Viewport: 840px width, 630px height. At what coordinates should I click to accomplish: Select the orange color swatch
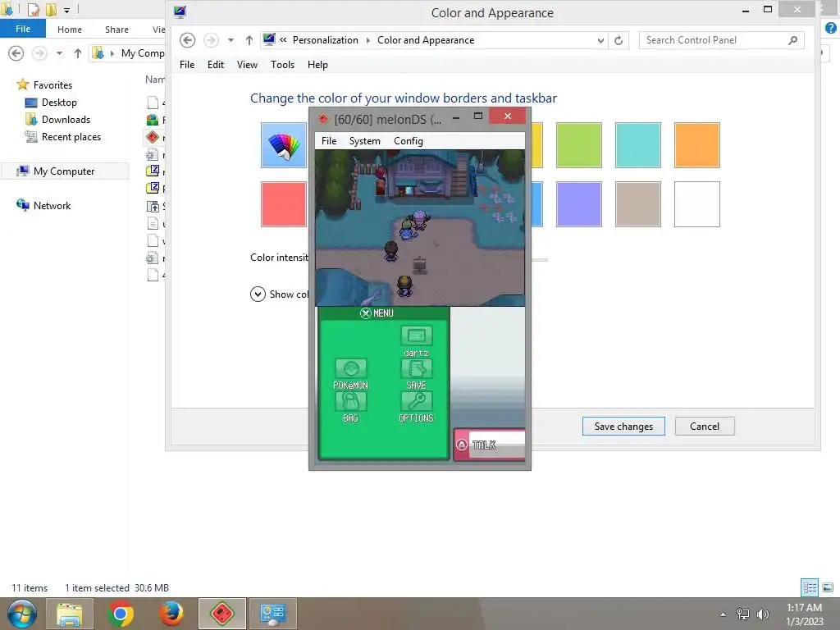pyautogui.click(x=697, y=145)
